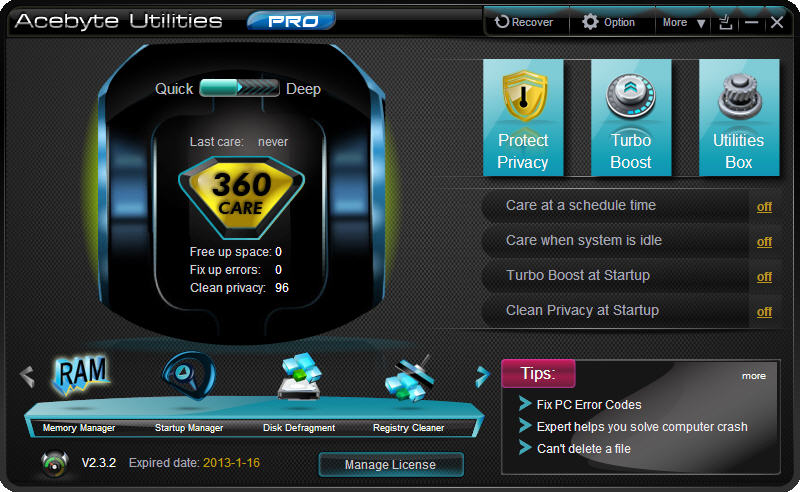Click arrow beside Fix PC Error Codes
Image resolution: width=800 pixels, height=492 pixels.
click(525, 404)
